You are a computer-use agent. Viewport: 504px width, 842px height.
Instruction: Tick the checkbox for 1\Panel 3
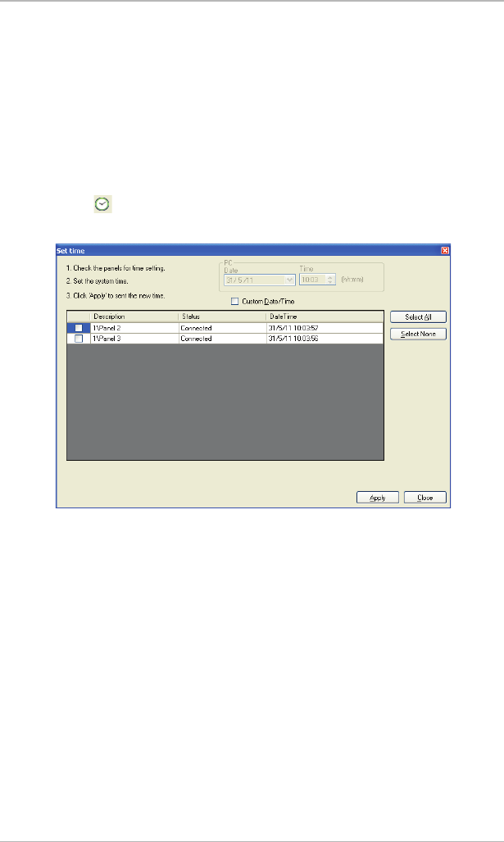tap(79, 339)
